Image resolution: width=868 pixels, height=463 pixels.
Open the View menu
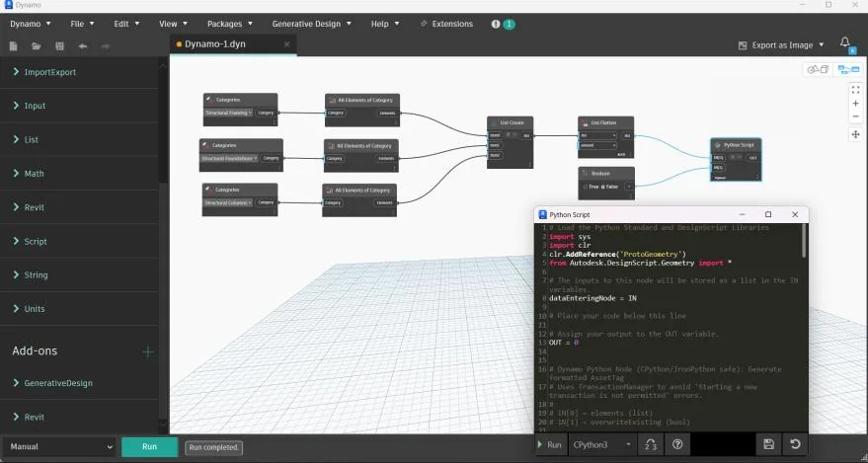(x=173, y=24)
